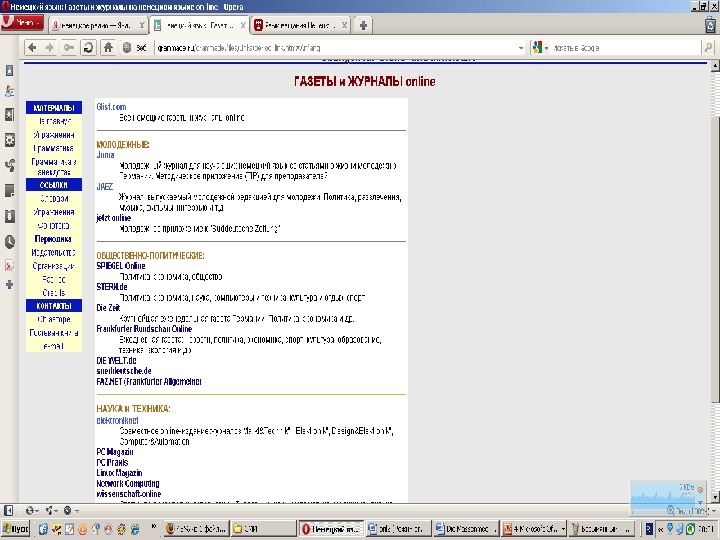Switch to the third browser tab
Image resolution: width=720 pixels, height=540 pixels.
(301, 25)
